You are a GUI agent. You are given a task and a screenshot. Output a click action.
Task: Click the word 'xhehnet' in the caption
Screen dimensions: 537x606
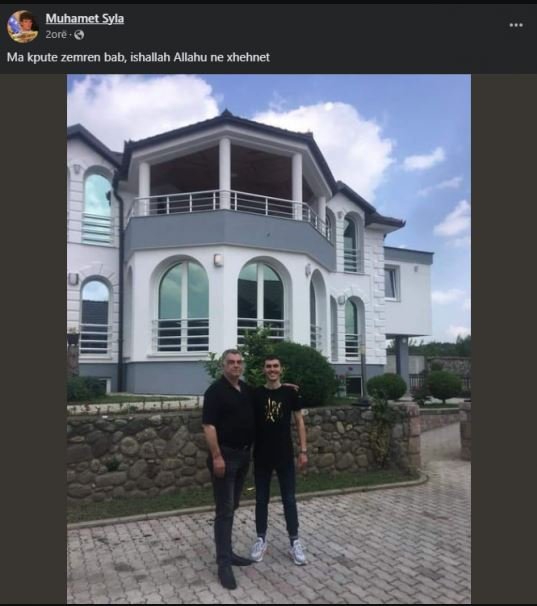(248, 57)
